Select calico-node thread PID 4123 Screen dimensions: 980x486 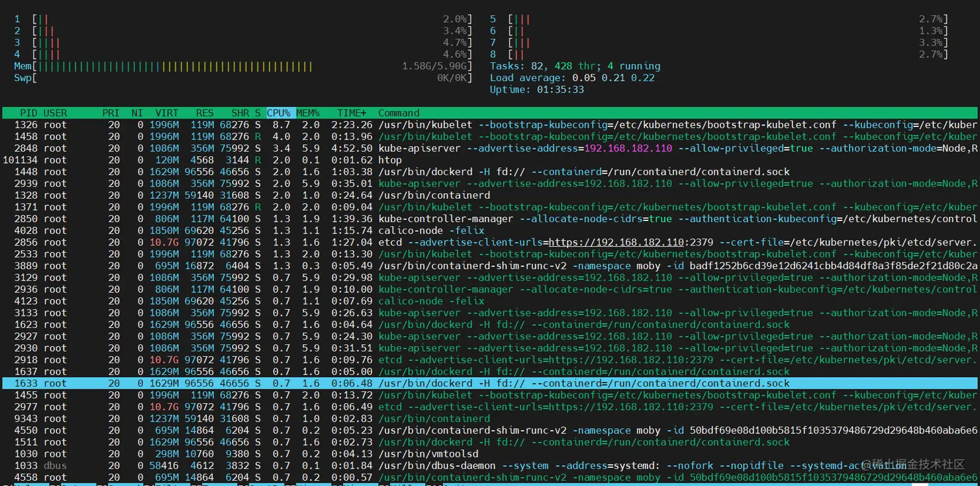(490, 301)
